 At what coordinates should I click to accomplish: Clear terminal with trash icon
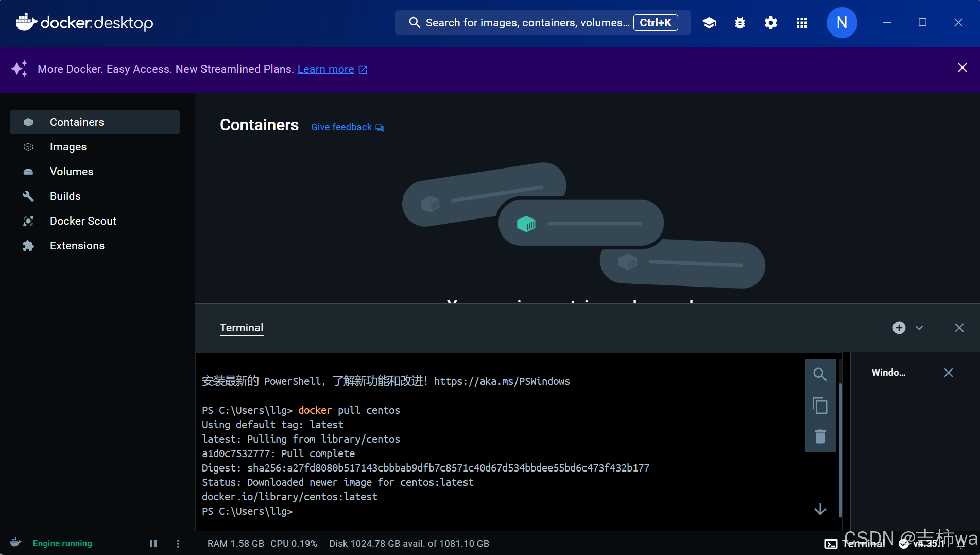click(x=820, y=436)
